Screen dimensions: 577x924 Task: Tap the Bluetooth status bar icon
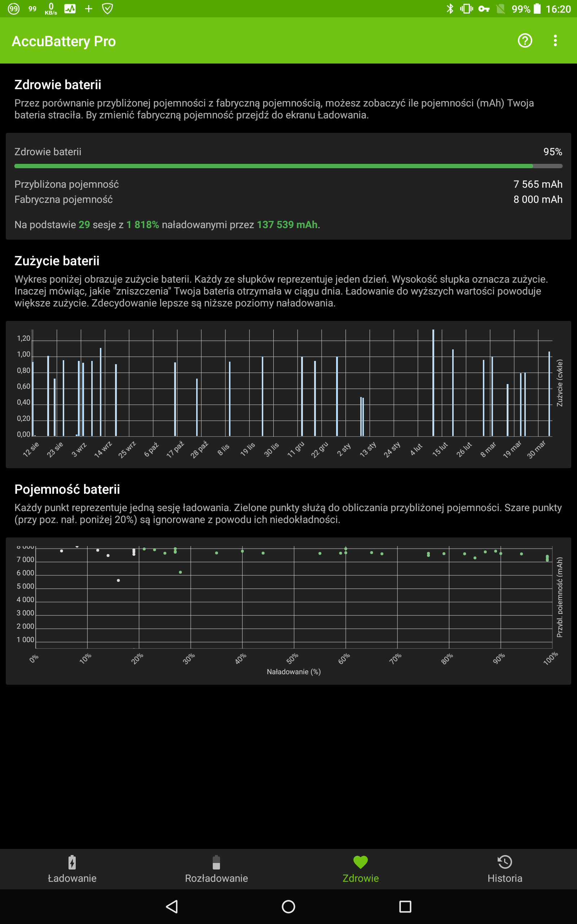pos(450,9)
